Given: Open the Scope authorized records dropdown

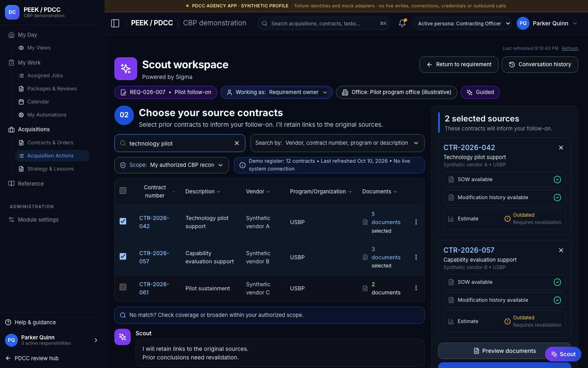Looking at the screenshot, I should click(171, 165).
